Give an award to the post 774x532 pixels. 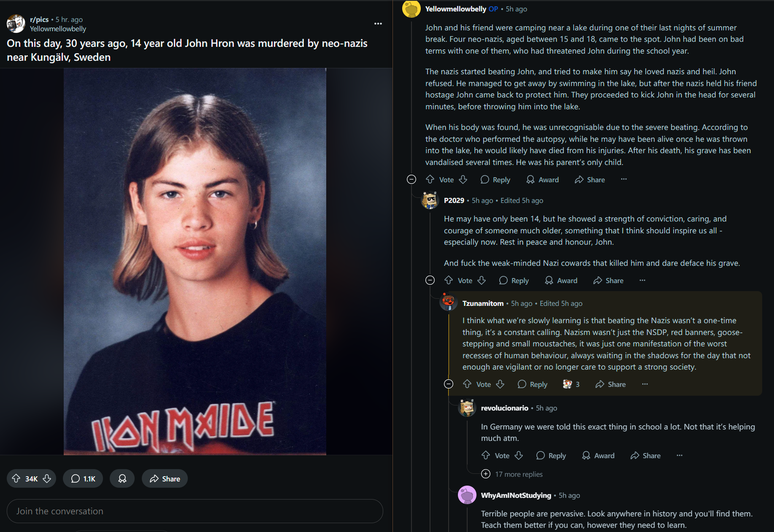click(x=122, y=478)
